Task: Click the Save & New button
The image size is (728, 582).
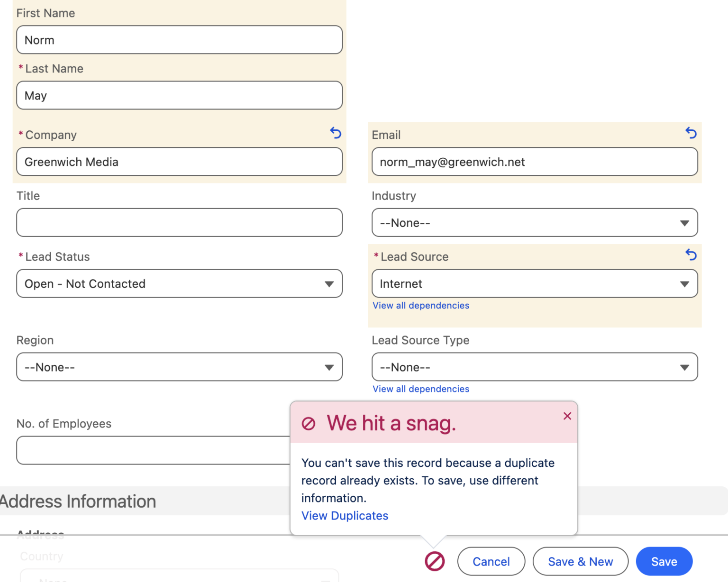Action: point(580,561)
